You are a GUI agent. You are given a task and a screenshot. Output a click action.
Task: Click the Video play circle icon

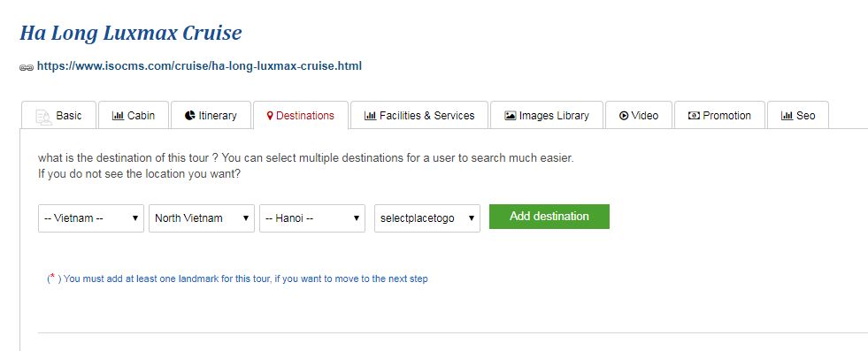[x=624, y=116]
